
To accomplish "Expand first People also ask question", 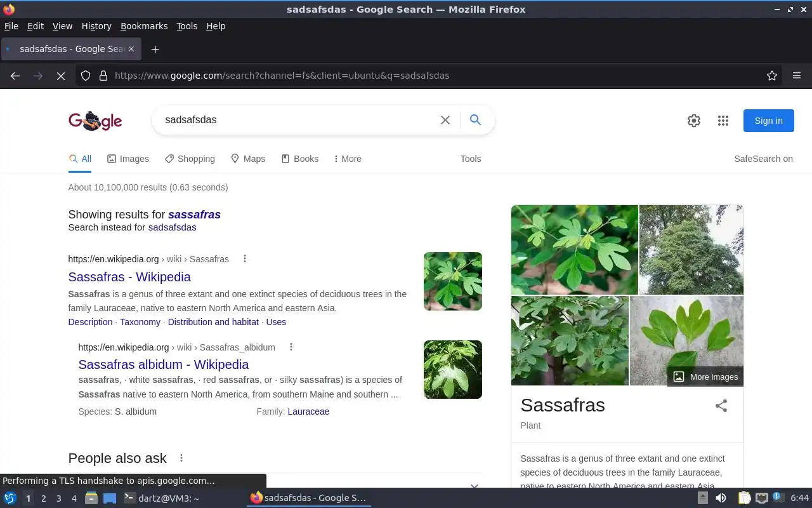I will tap(474, 485).
